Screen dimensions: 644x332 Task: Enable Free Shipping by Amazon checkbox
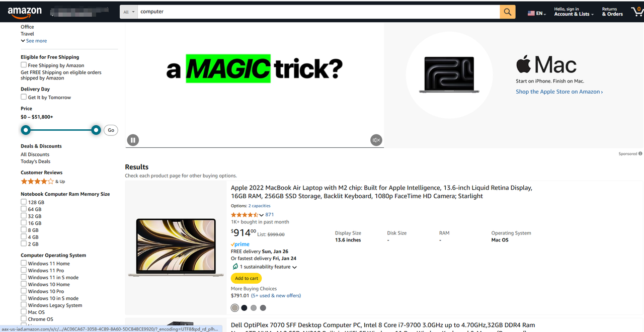click(x=24, y=65)
